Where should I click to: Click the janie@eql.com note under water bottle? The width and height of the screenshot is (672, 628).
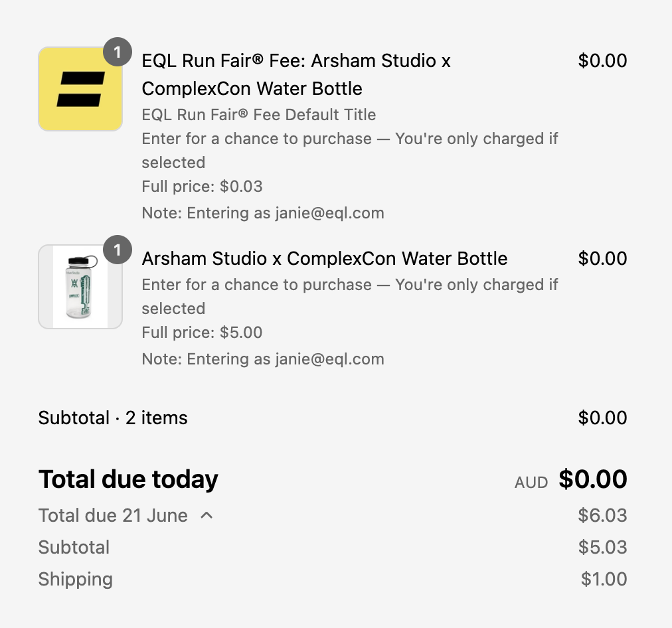(263, 359)
